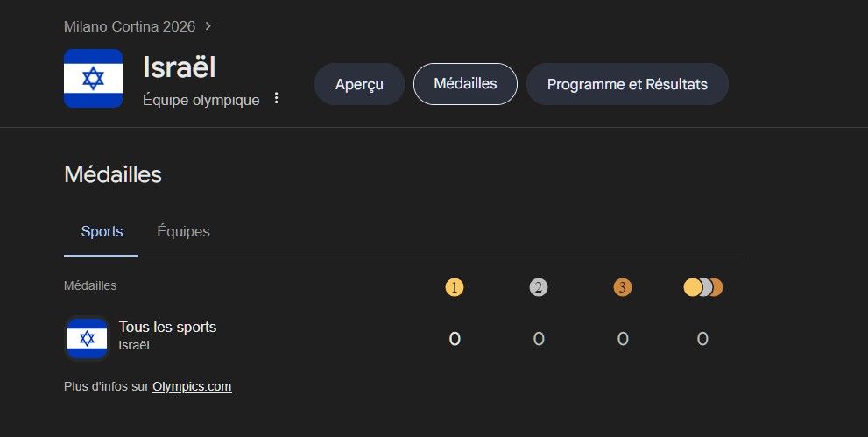Expand the Milano Cortina 2026 chevron
The width and height of the screenshot is (868, 437).
(x=208, y=25)
